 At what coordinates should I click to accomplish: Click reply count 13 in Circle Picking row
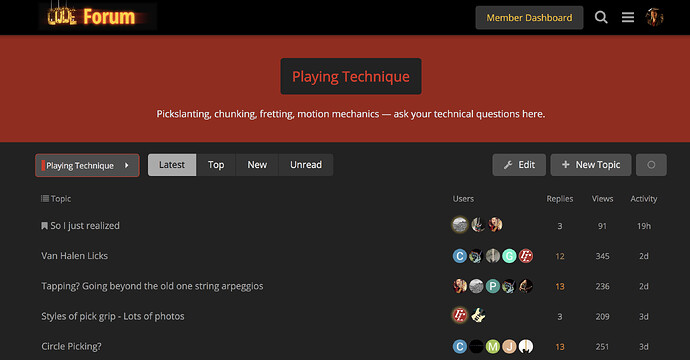[560, 347]
